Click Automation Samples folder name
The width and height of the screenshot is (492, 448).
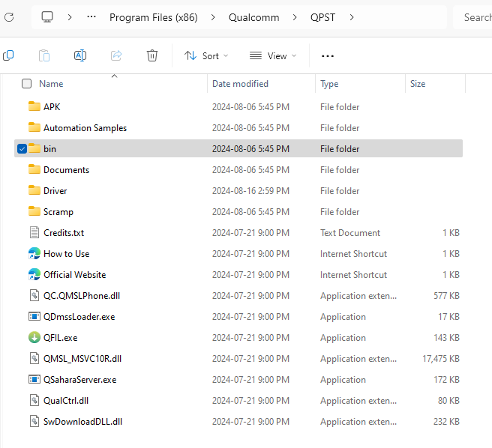pos(85,128)
